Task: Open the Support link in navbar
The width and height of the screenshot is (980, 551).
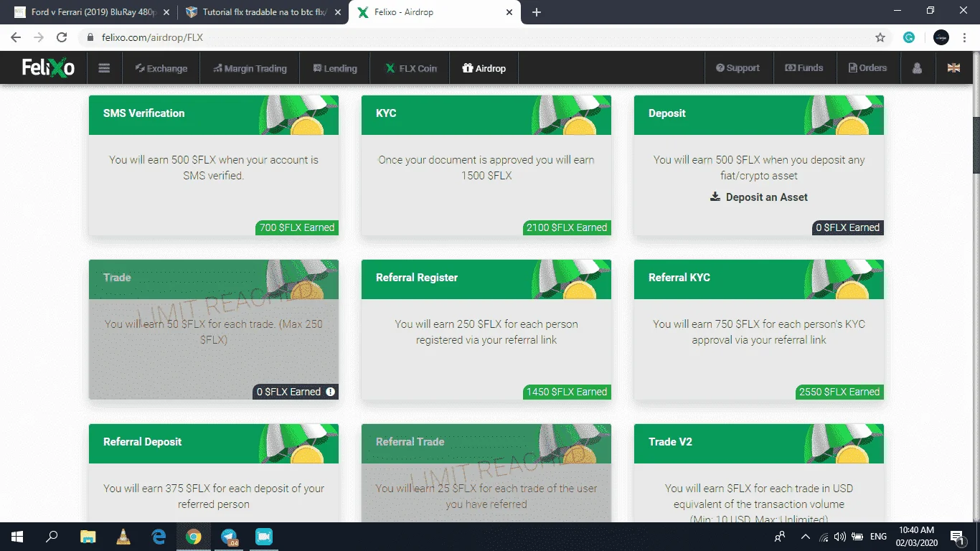Action: pos(738,68)
